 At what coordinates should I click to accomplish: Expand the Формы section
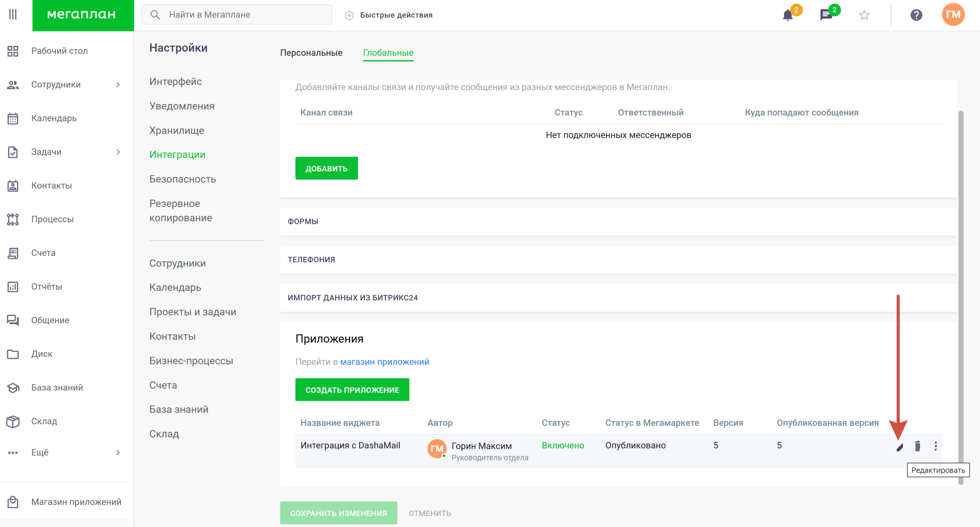tap(303, 221)
